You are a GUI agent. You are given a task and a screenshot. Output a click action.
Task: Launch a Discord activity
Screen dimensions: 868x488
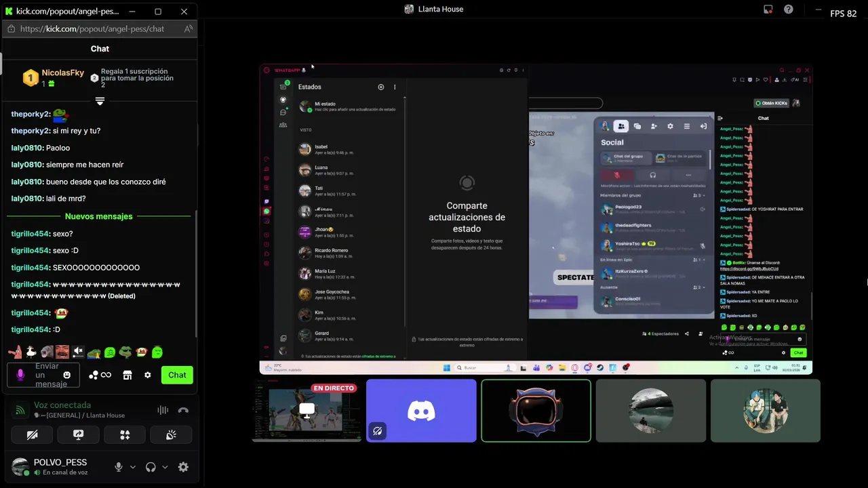tap(125, 435)
